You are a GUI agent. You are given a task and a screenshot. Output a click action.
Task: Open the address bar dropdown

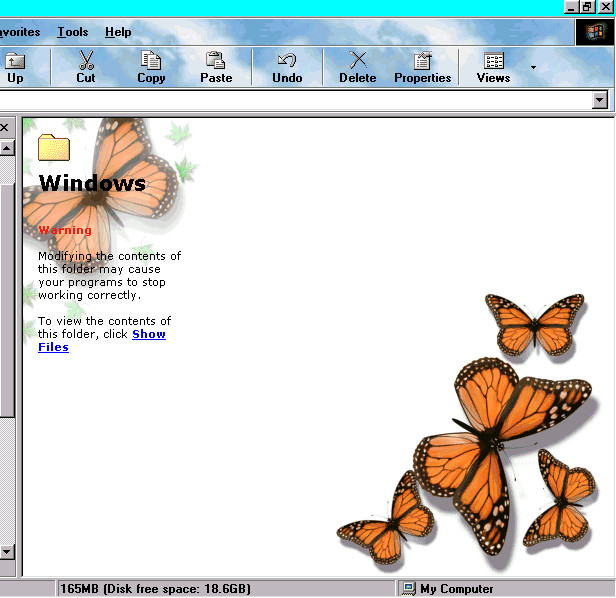[600, 100]
